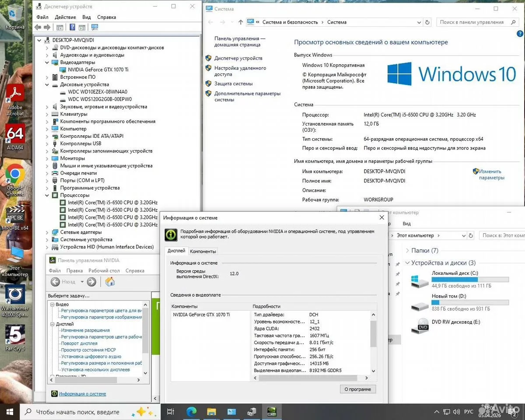Select Google Chrome desktop icon
525x420 pixels.
[x=15, y=180]
